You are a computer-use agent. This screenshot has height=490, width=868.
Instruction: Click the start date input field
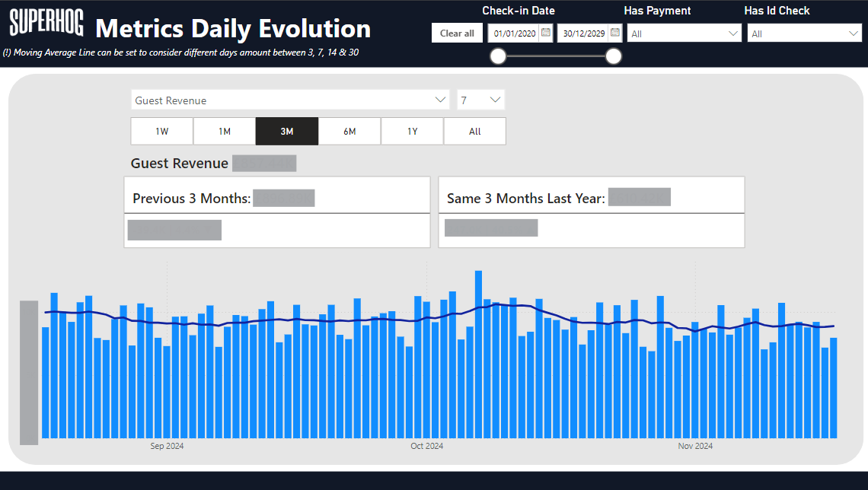514,33
